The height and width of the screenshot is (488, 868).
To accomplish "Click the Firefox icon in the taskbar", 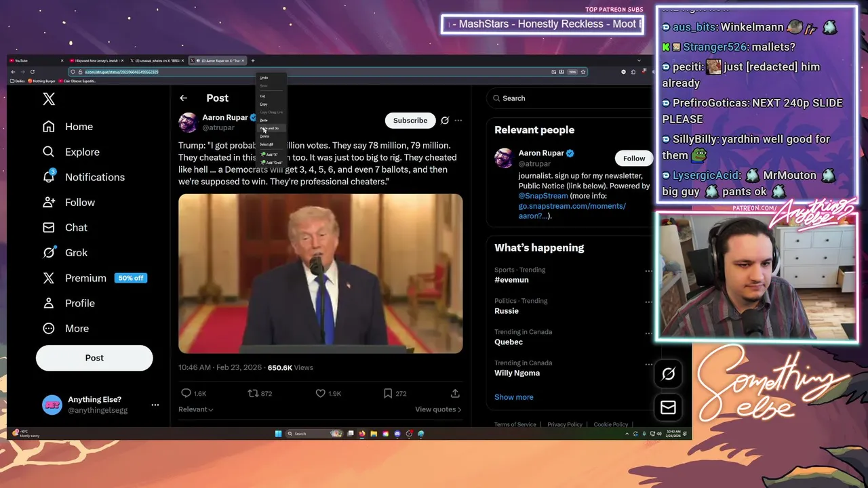I will click(362, 434).
